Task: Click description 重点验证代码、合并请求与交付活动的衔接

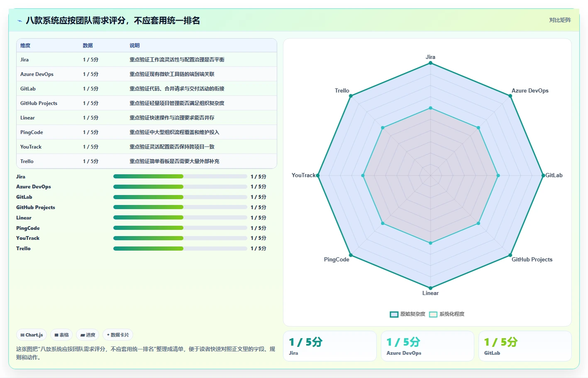Action: pyautogui.click(x=177, y=89)
